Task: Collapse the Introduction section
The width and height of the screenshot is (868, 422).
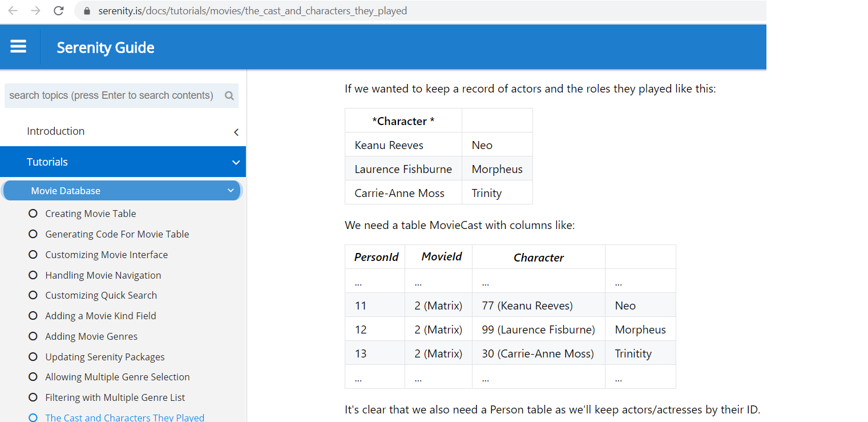Action: [236, 131]
